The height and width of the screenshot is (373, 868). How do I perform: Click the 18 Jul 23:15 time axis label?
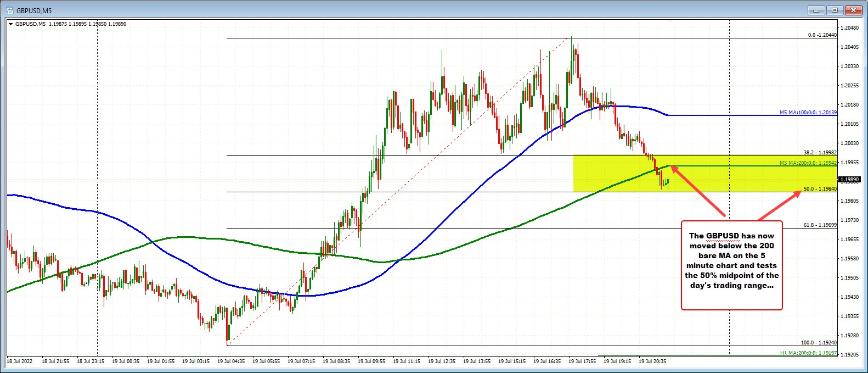[x=91, y=361]
